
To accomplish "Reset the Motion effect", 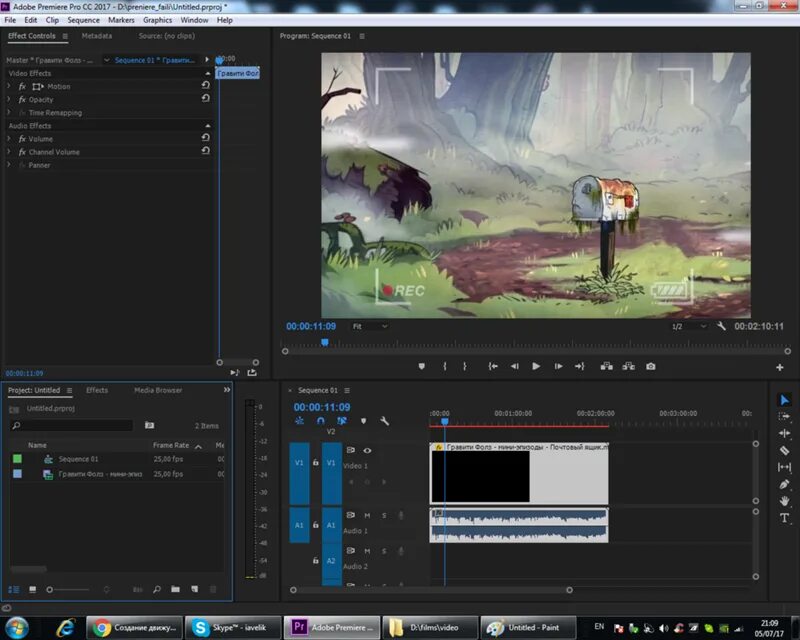I will coord(205,85).
